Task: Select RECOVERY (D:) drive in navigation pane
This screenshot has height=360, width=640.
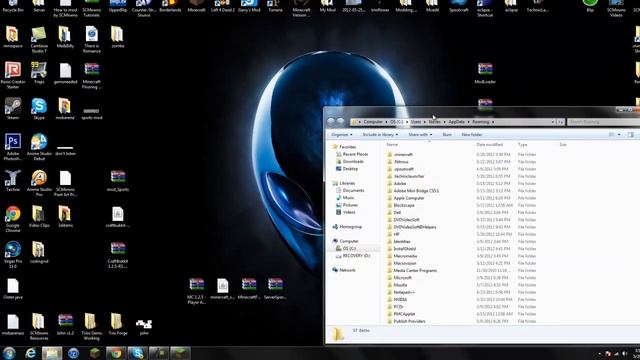Action: point(353,256)
